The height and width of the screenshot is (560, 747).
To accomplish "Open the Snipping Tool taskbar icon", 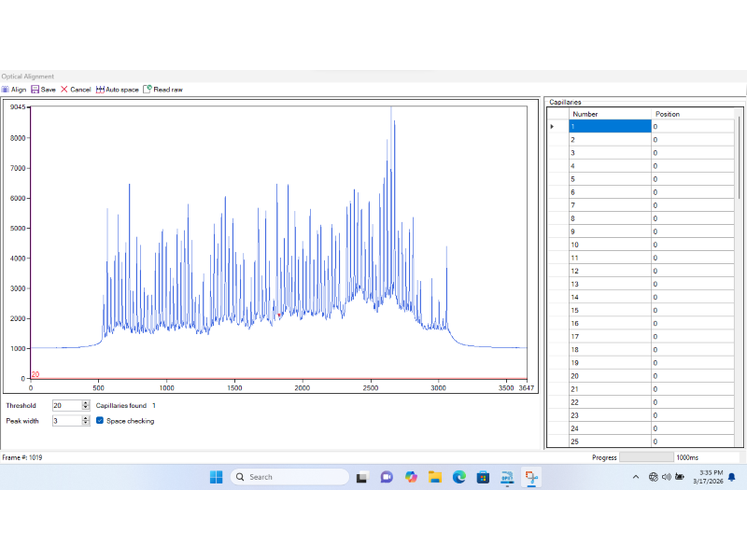I will pos(531,477).
